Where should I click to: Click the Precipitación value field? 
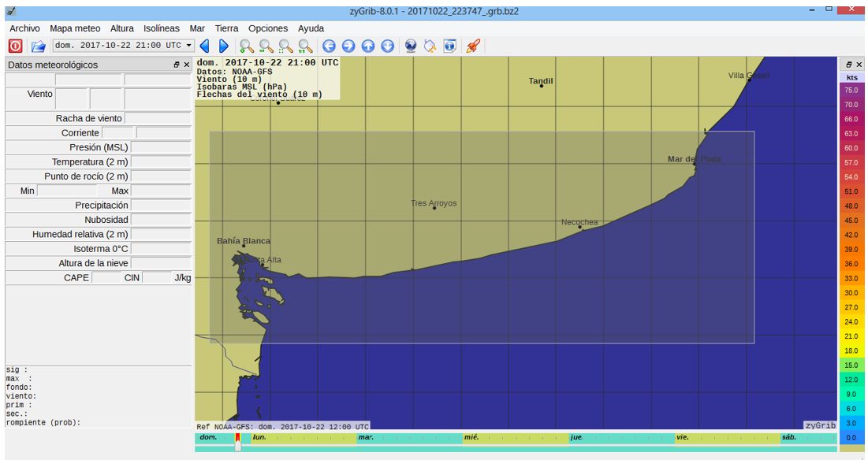click(x=161, y=205)
